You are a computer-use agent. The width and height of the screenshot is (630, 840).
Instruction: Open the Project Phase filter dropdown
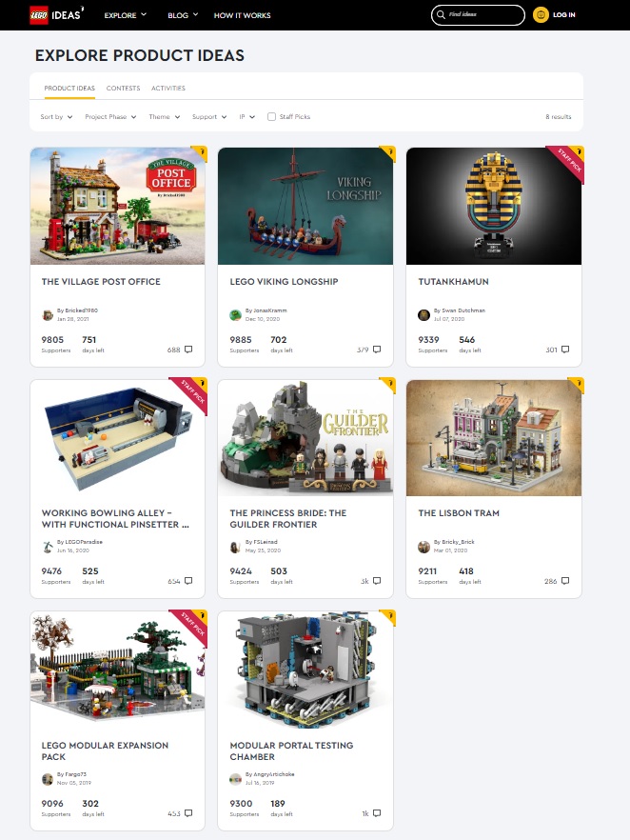pyautogui.click(x=110, y=117)
